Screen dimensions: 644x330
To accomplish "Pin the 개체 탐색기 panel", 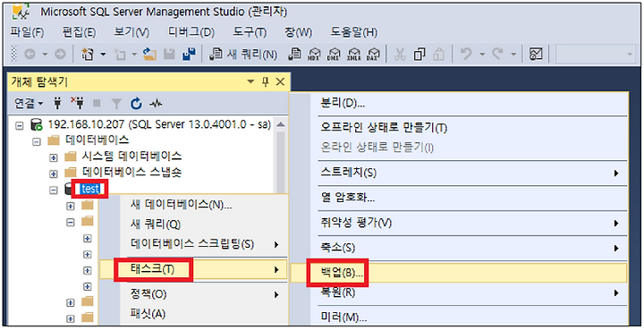I will (x=266, y=82).
